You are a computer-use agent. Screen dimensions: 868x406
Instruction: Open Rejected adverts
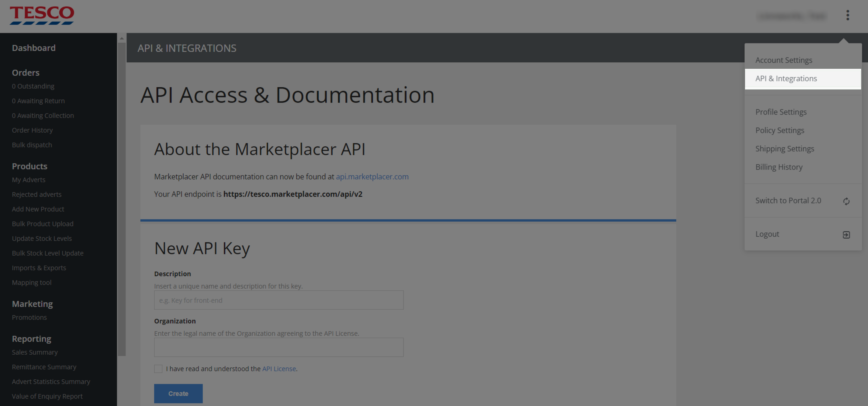click(x=36, y=195)
